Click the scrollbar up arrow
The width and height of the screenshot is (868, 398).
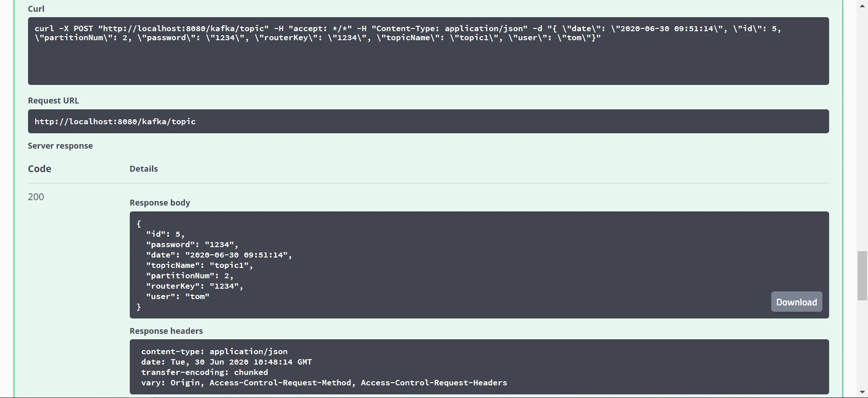click(x=862, y=5)
